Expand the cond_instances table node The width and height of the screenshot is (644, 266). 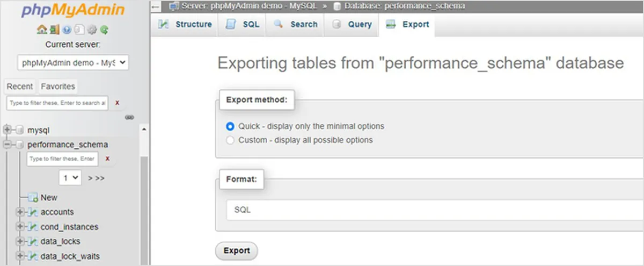click(20, 227)
